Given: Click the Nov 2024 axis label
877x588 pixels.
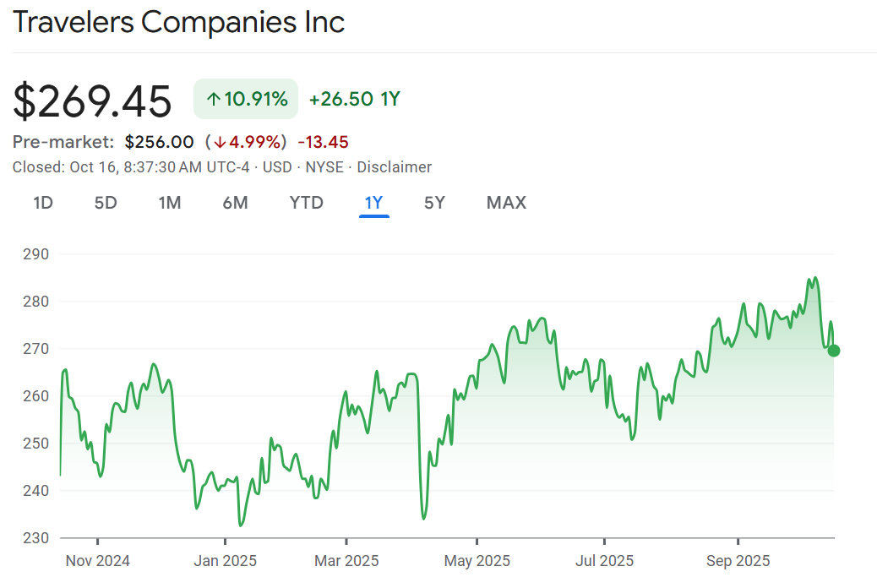Looking at the screenshot, I should [96, 561].
